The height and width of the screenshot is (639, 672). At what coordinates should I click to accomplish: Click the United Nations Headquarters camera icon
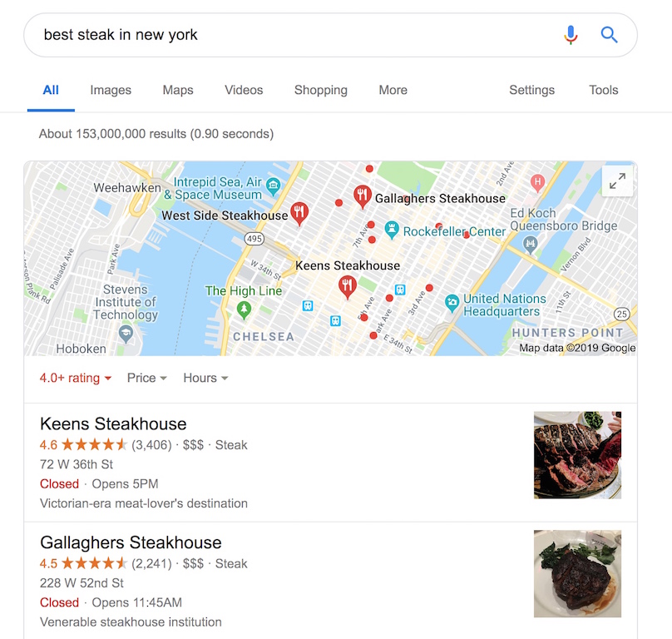coord(452,303)
